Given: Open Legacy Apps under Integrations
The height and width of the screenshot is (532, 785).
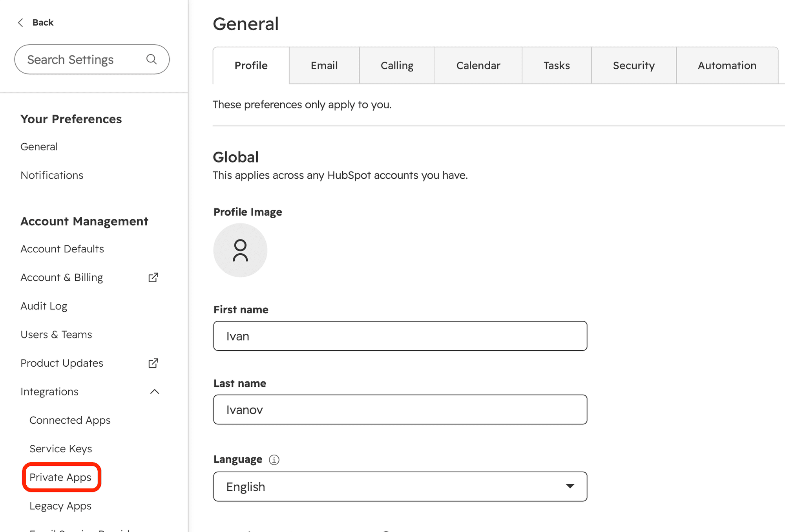Looking at the screenshot, I should tap(60, 506).
